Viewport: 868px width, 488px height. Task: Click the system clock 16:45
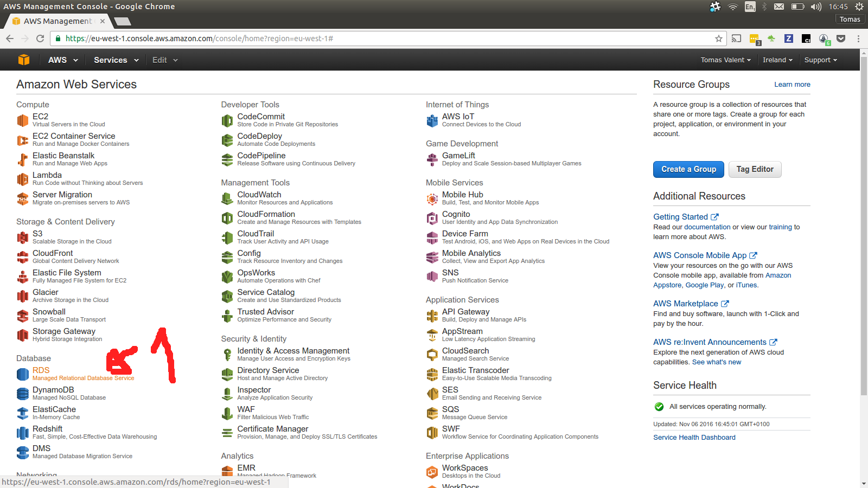click(x=838, y=7)
